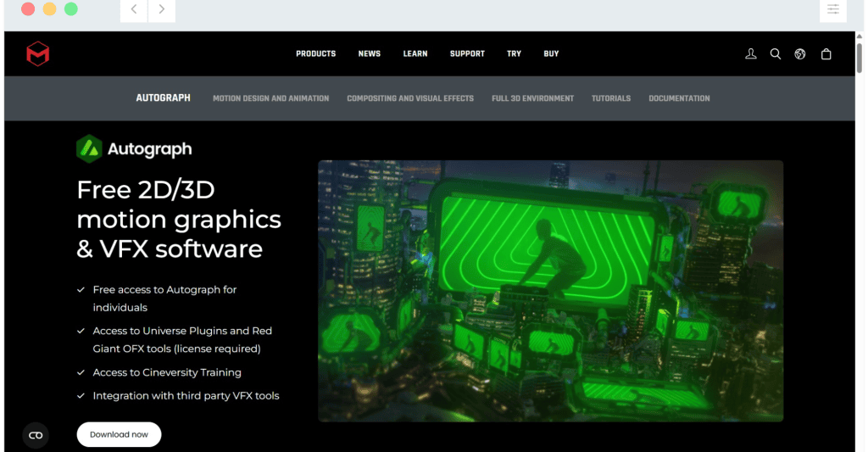
Task: Go forward with the browser arrow
Action: [x=162, y=9]
